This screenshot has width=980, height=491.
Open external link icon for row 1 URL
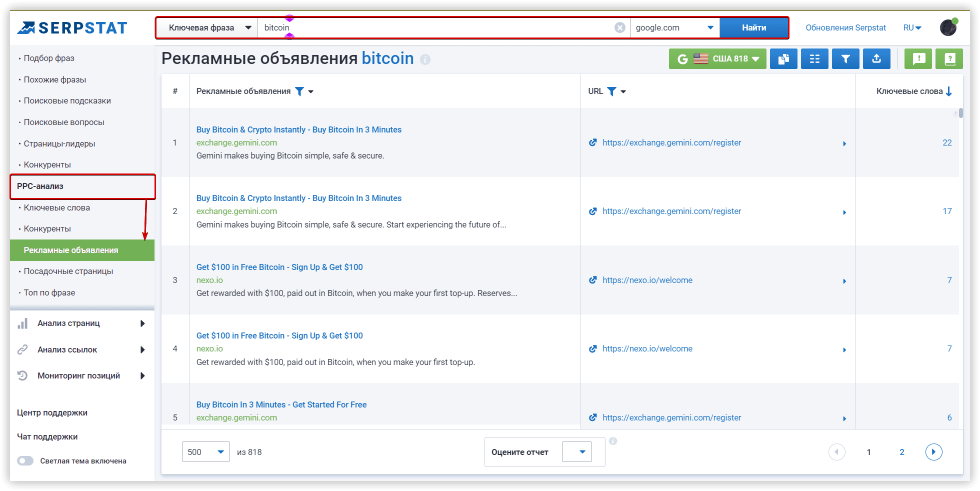point(593,142)
